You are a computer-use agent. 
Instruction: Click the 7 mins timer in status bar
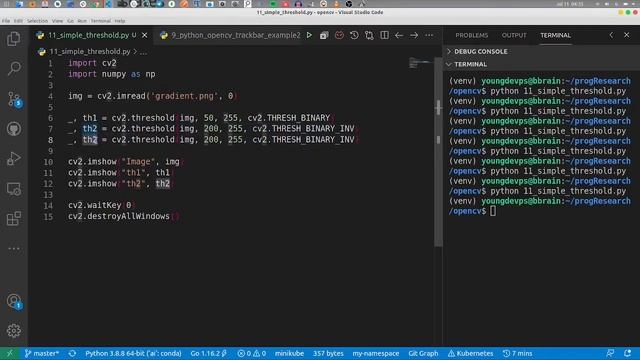point(517,353)
